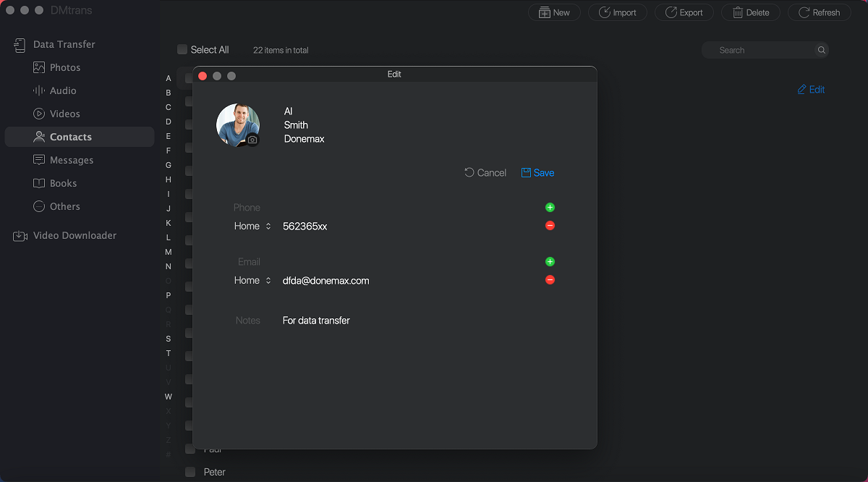Click the camera icon on contact photo
Viewport: 868px width, 482px height.
(x=252, y=140)
